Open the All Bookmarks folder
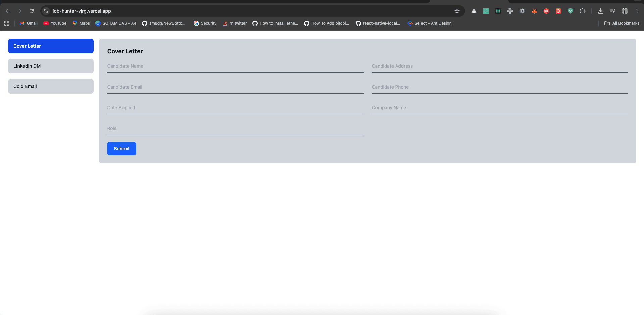 (x=622, y=23)
